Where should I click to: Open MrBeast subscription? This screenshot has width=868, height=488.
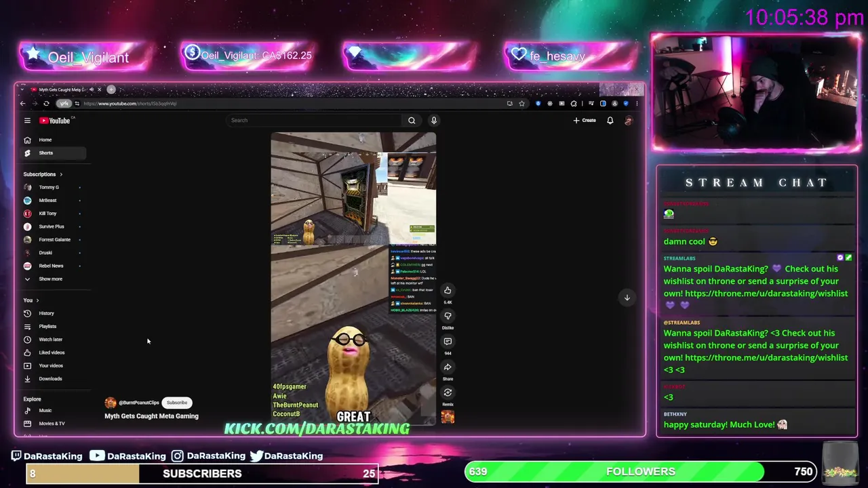[x=53, y=201]
